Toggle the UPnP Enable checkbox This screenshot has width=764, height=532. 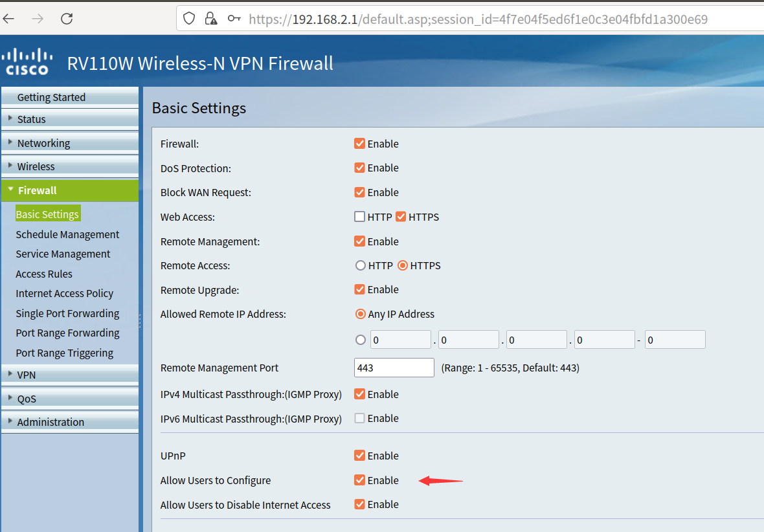click(x=359, y=456)
